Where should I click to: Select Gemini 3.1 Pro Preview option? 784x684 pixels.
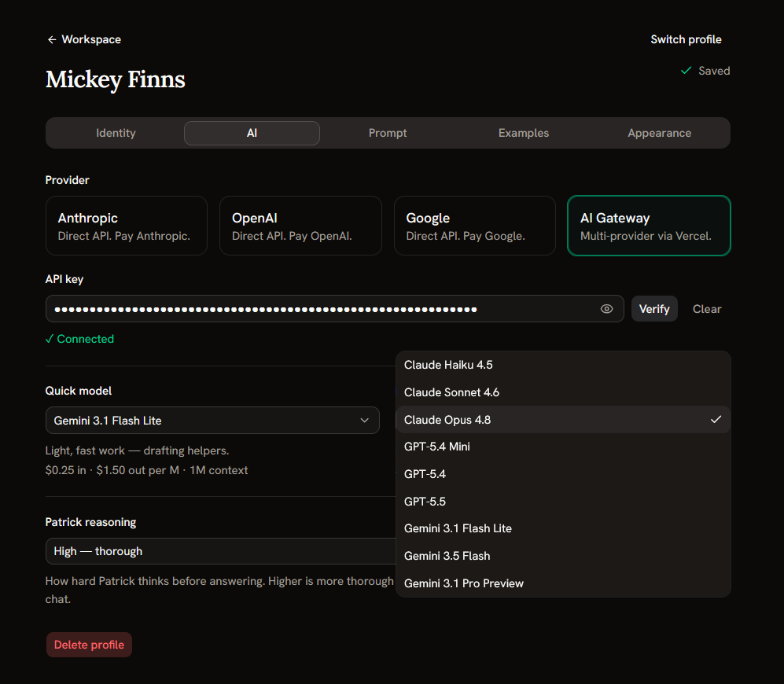563,583
